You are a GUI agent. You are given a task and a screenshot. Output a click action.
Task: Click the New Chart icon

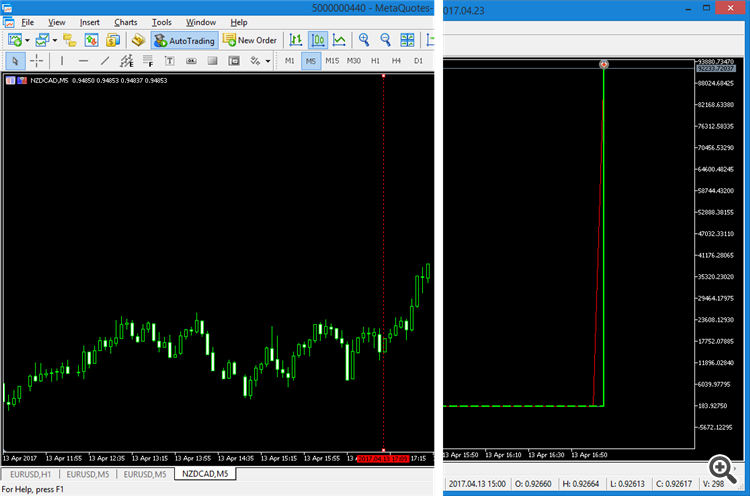pos(15,40)
